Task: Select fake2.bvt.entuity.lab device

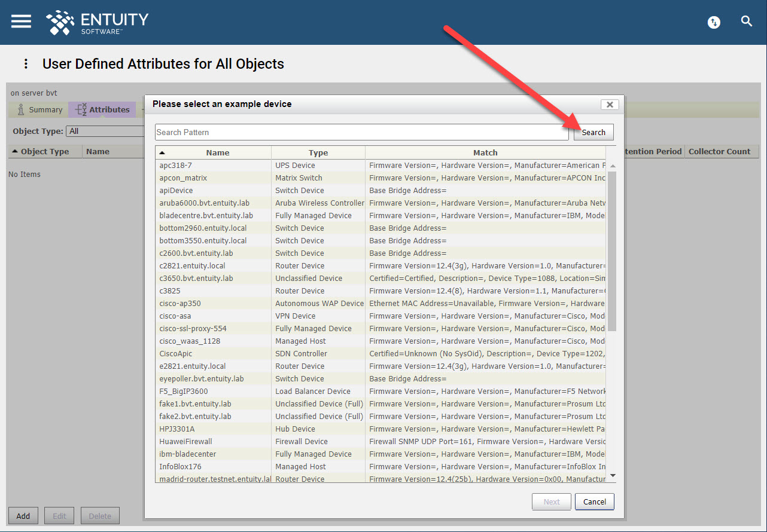Action: [x=381, y=417]
